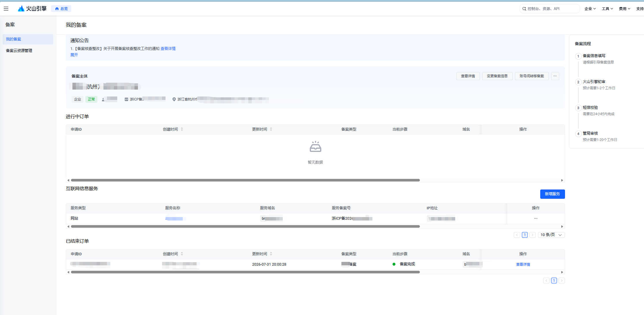Go to previous page in 已结束订单 pagination
The image size is (644, 315).
tap(546, 281)
